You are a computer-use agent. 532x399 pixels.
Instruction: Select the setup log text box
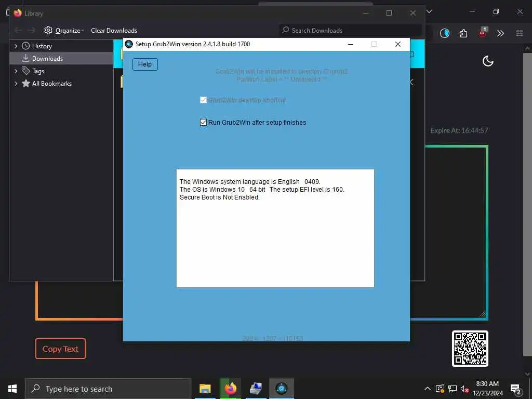[275, 229]
